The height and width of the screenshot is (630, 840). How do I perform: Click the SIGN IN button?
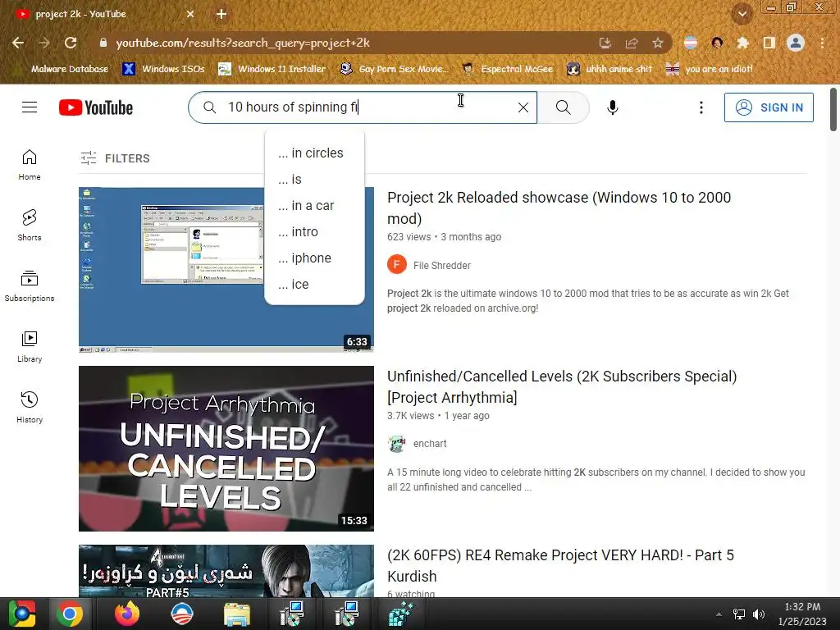pyautogui.click(x=769, y=107)
